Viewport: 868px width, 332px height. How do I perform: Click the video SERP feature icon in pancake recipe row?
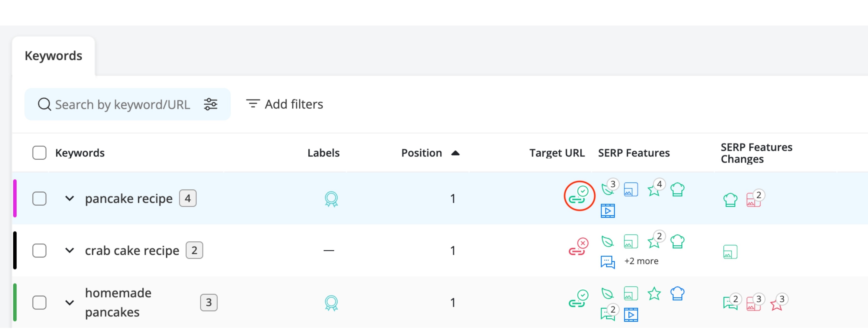[608, 211]
